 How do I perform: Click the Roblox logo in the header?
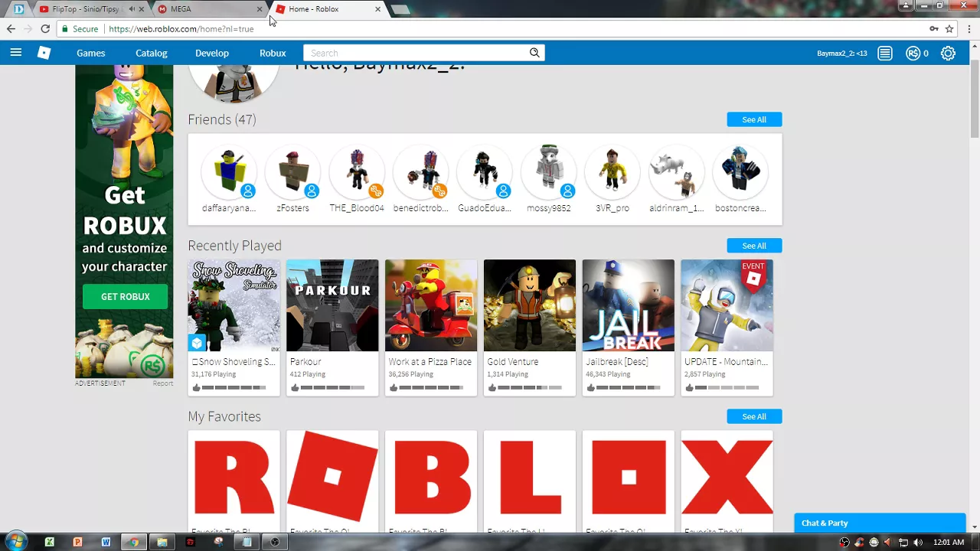coord(44,53)
